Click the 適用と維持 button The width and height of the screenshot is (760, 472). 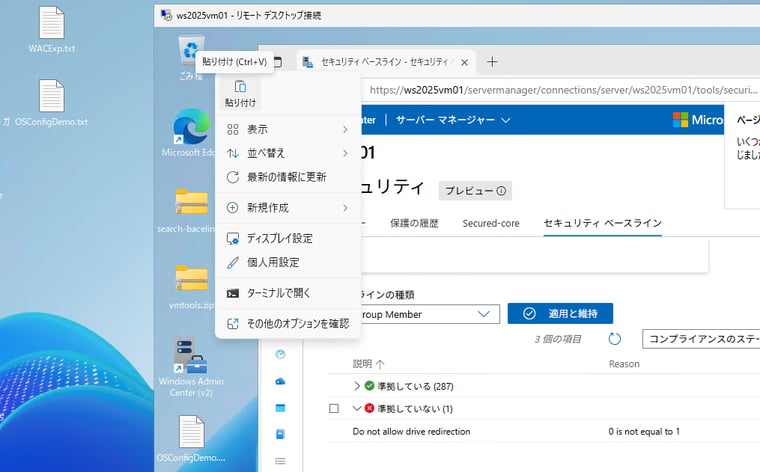pos(560,314)
